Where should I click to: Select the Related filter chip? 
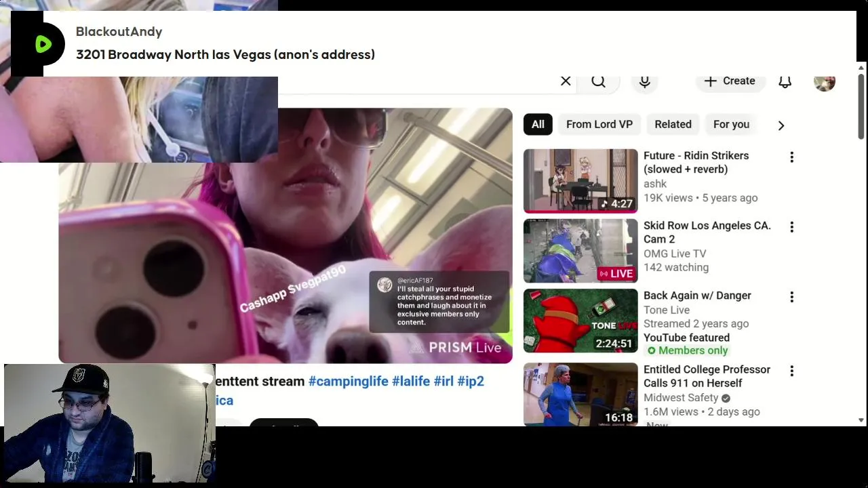[673, 125]
